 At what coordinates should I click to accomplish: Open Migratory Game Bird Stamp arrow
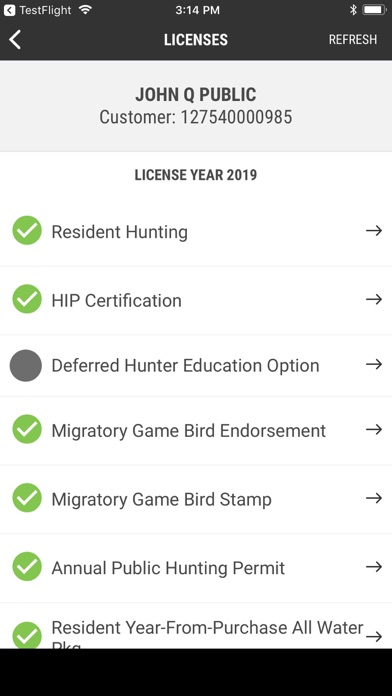point(374,498)
